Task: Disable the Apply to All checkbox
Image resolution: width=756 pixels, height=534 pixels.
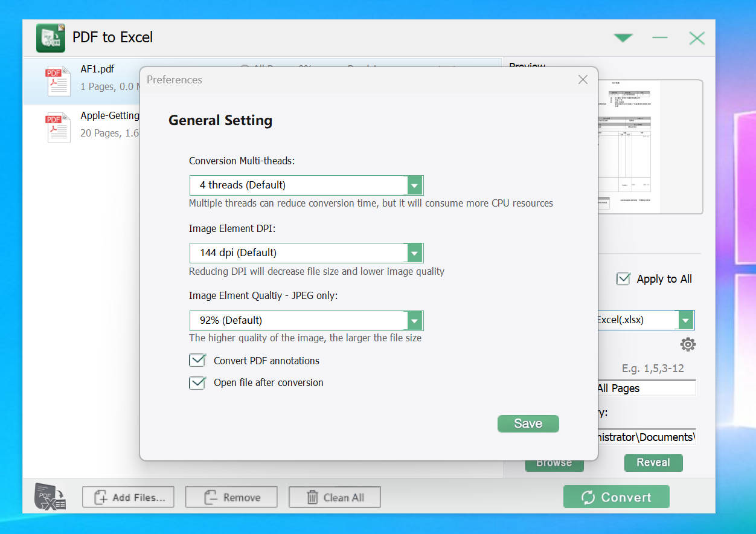Action: click(623, 279)
